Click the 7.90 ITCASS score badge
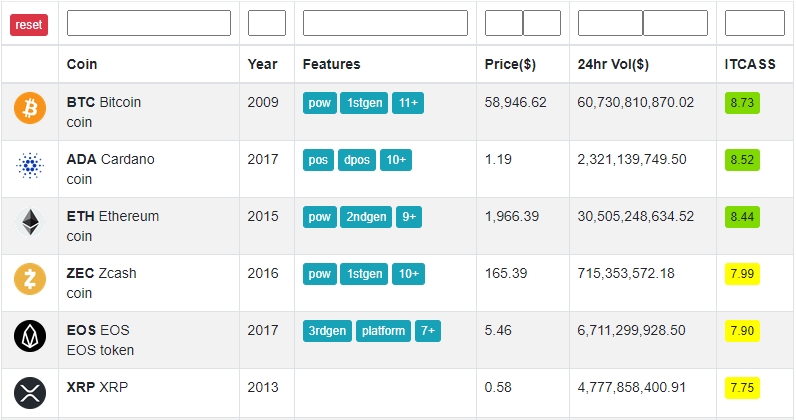The width and height of the screenshot is (796, 420). pyautogui.click(x=742, y=331)
